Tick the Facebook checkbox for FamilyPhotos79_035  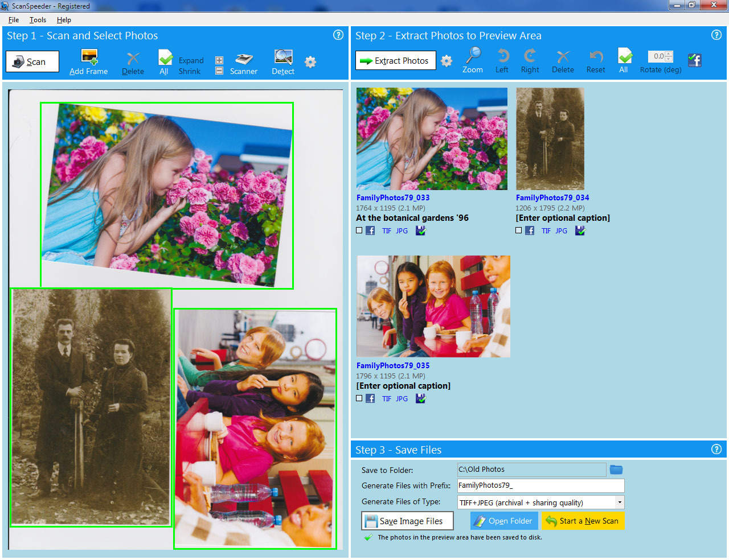coord(359,398)
